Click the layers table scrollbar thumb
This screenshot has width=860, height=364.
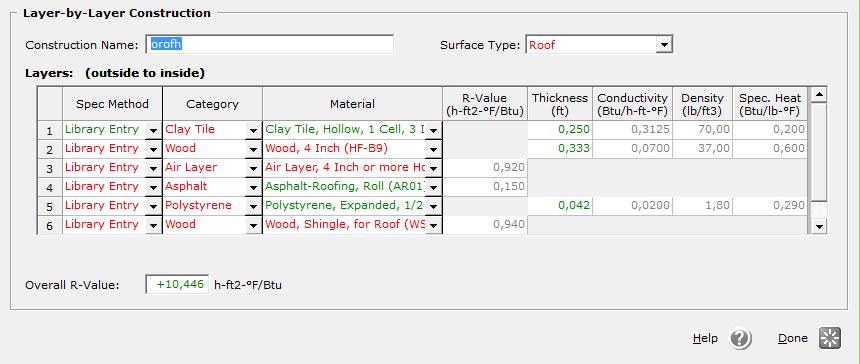pos(819,152)
